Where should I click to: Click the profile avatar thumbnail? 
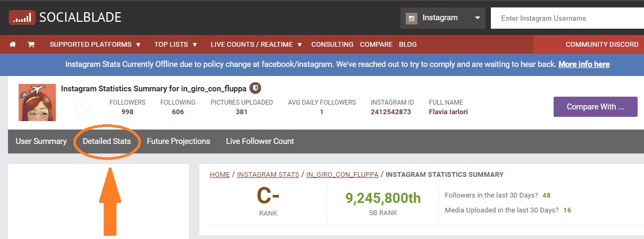click(x=37, y=103)
